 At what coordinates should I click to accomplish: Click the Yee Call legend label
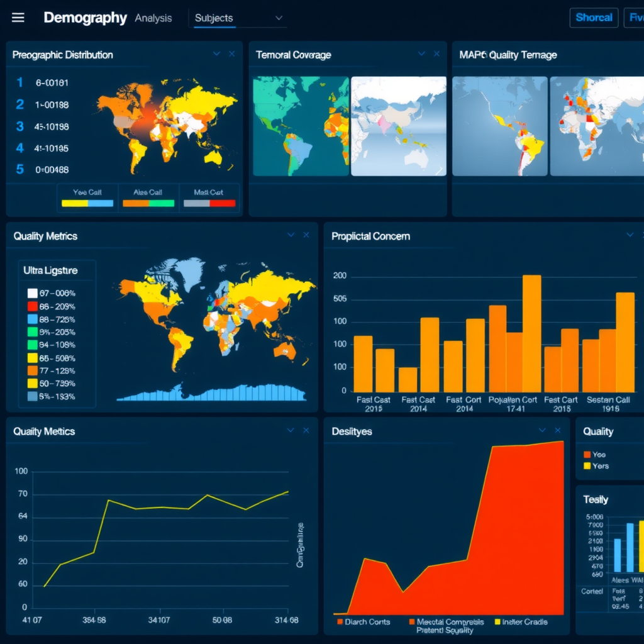point(86,192)
